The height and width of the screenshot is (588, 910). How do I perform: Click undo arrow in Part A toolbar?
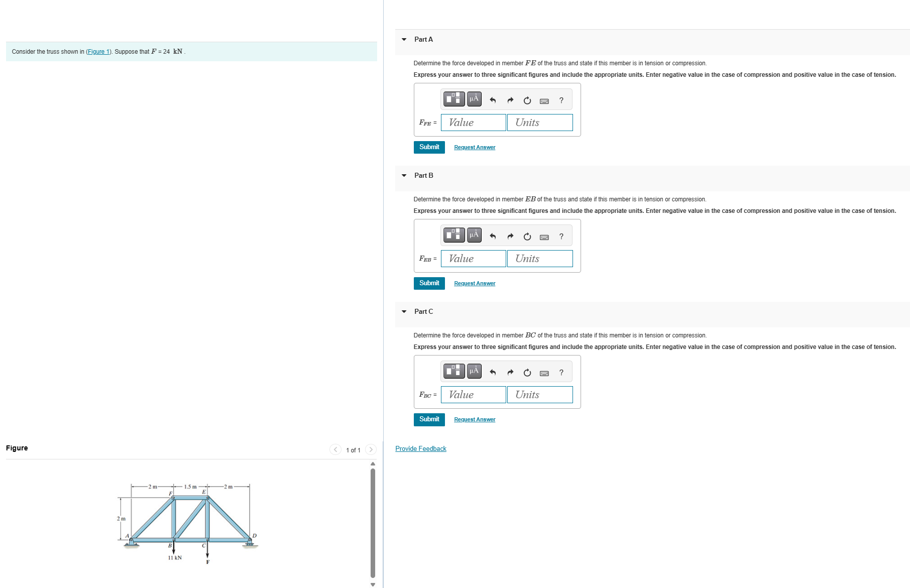click(x=493, y=100)
